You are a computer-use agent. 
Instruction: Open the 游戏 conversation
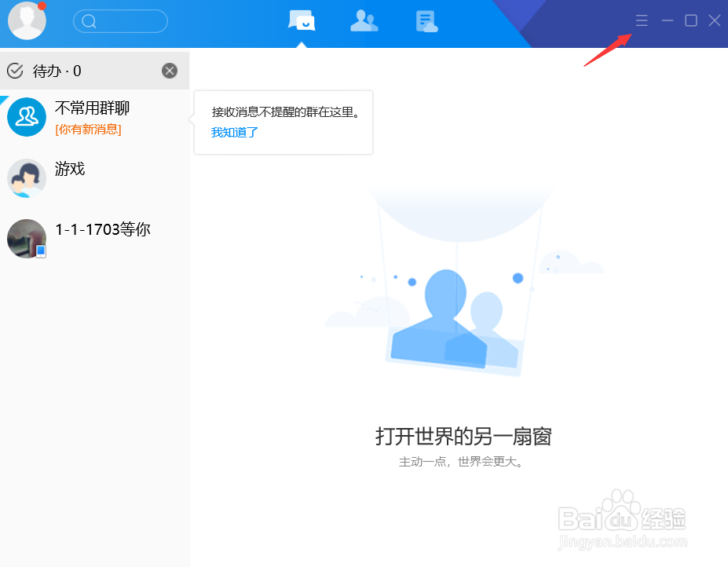point(95,177)
